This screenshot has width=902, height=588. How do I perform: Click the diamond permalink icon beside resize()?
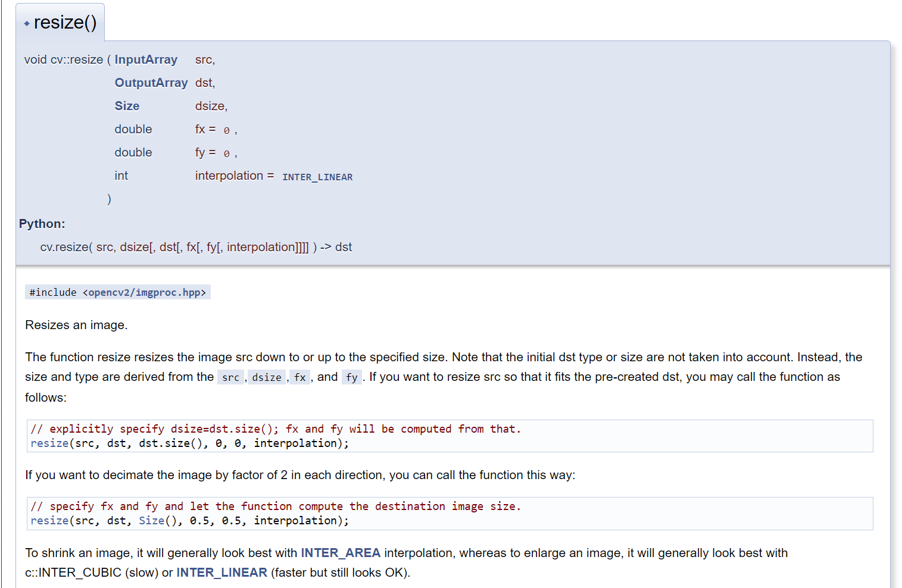[x=27, y=24]
